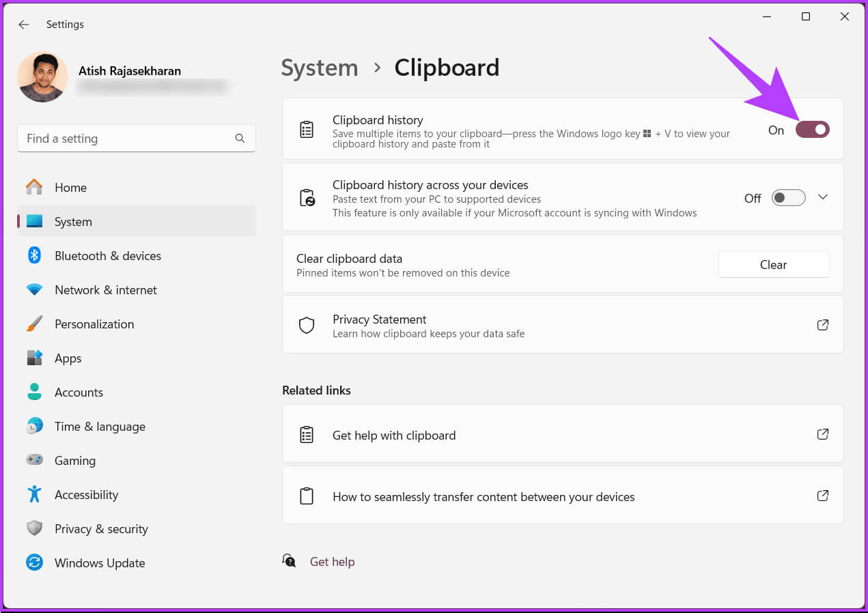Open Windows Update page
Viewport: 868px width, 613px height.
click(x=137, y=563)
